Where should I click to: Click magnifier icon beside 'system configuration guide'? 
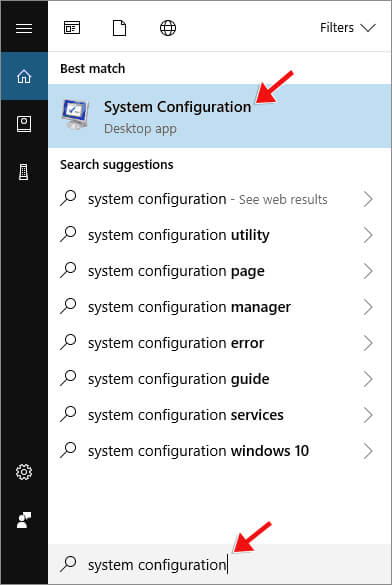[x=69, y=378]
